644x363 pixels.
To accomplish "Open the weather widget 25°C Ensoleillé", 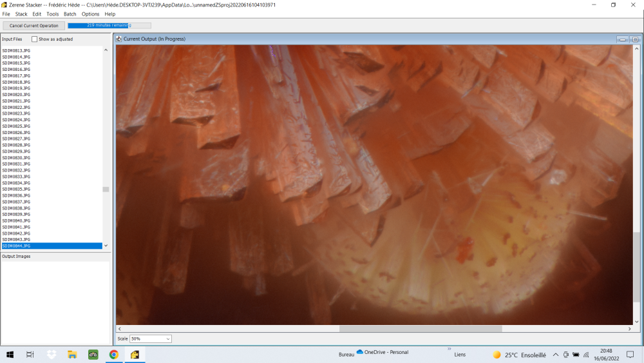I will [520, 355].
